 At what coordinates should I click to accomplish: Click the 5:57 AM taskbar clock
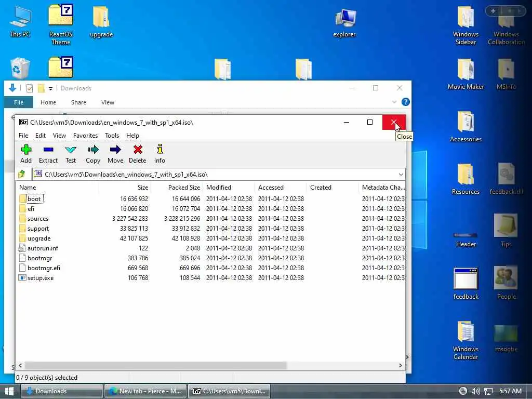(510, 391)
